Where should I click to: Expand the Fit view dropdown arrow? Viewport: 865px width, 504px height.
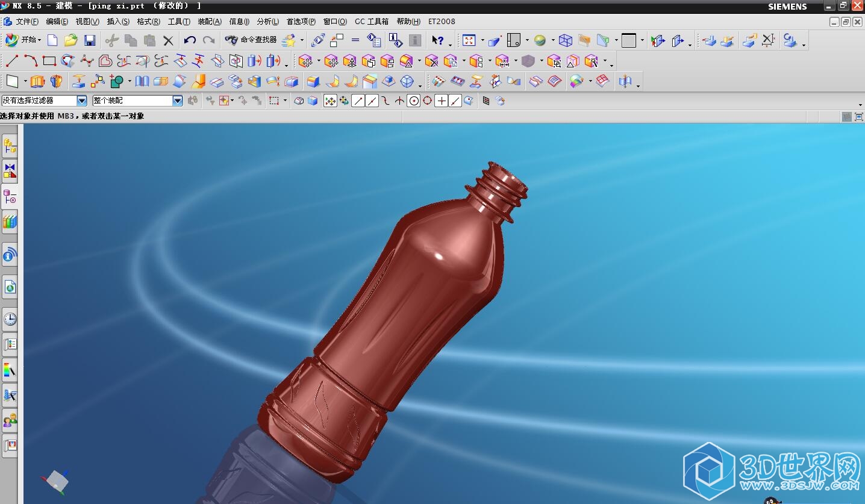[x=482, y=40]
